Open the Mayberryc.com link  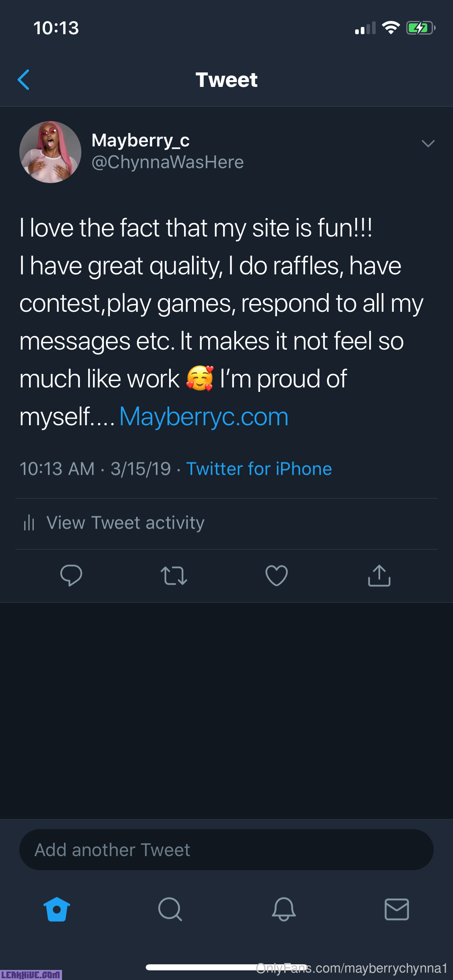[204, 417]
